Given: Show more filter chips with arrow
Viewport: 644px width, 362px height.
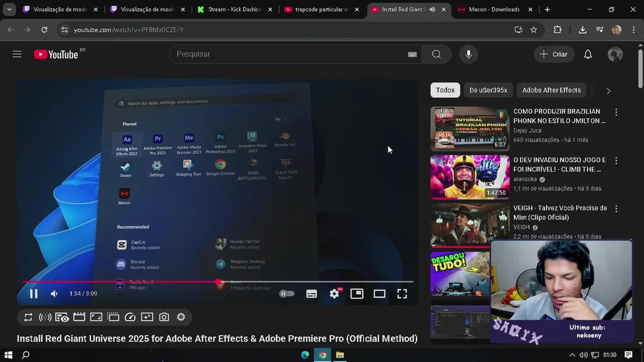Looking at the screenshot, I should pyautogui.click(x=608, y=91).
